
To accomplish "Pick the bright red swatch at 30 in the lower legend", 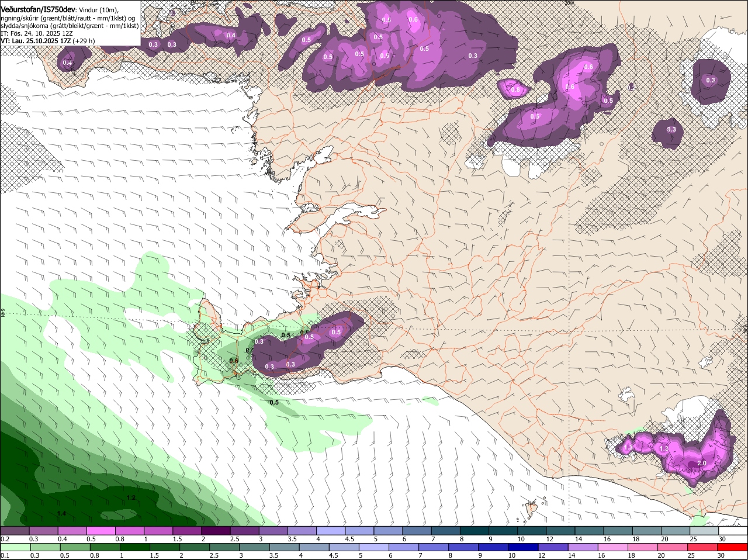I will coord(733,547).
